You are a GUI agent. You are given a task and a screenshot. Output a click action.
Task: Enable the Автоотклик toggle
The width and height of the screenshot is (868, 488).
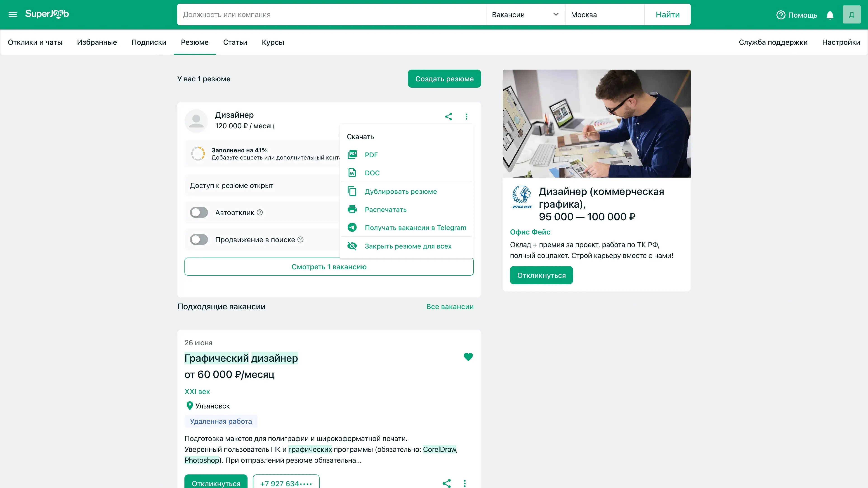pos(199,213)
